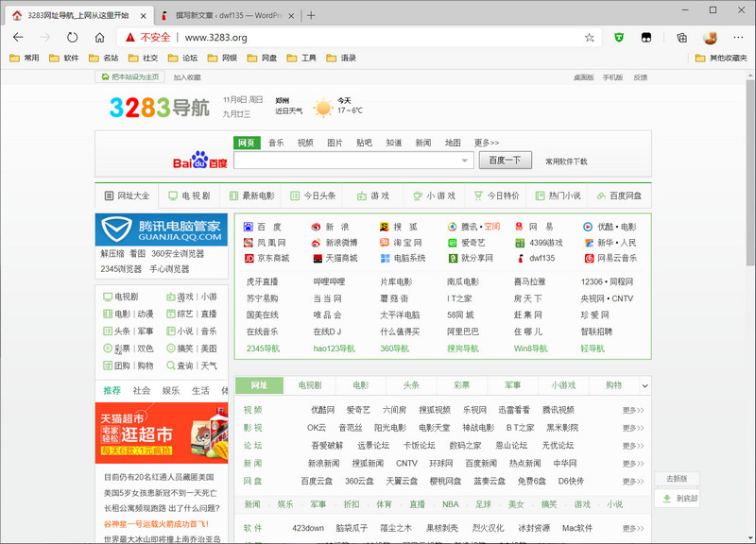Click the page's vertical scrollbar thumb
Image resolution: width=756 pixels, height=544 pixels.
pos(749,173)
